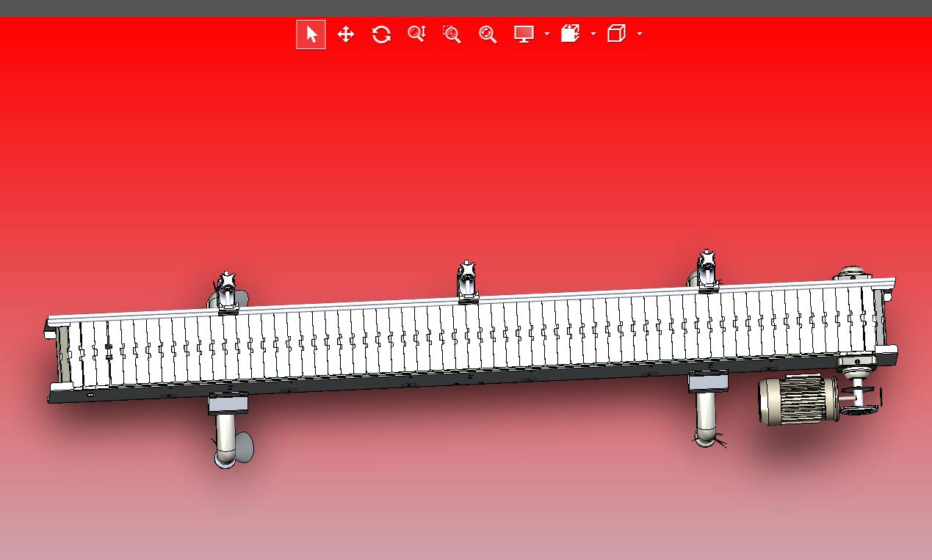The width and height of the screenshot is (932, 560).
Task: Choose the Pan move tool
Action: tap(346, 34)
